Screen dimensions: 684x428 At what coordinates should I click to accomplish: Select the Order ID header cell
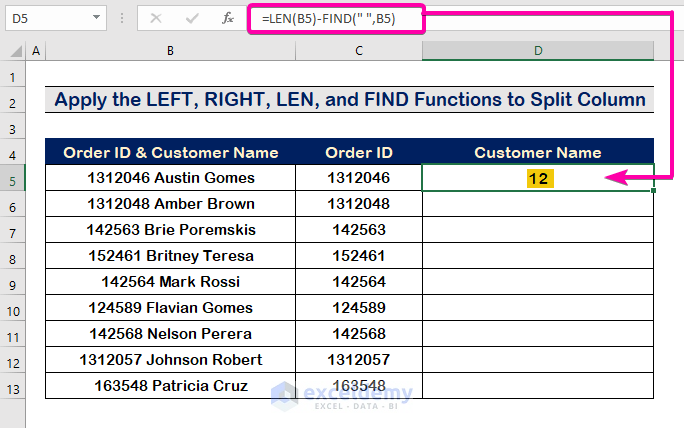359,152
